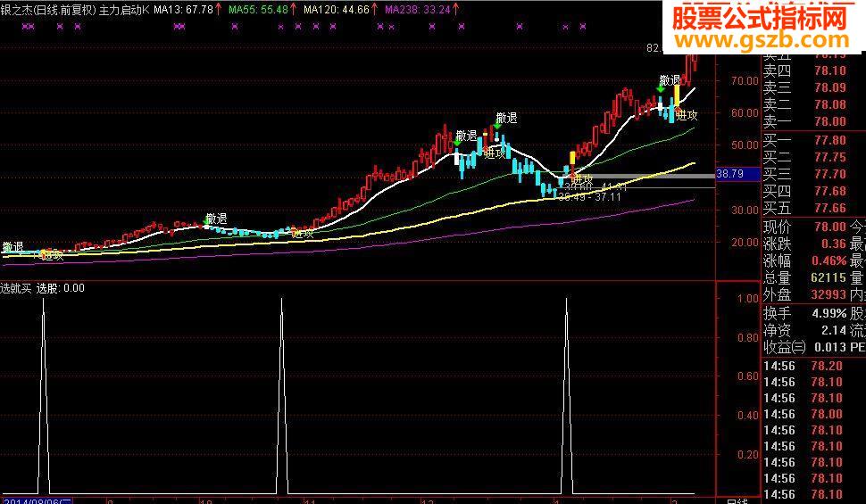The height and width of the screenshot is (504, 866).
Task: Click the 2014/08/06 date label at bottom
Action: point(37,500)
